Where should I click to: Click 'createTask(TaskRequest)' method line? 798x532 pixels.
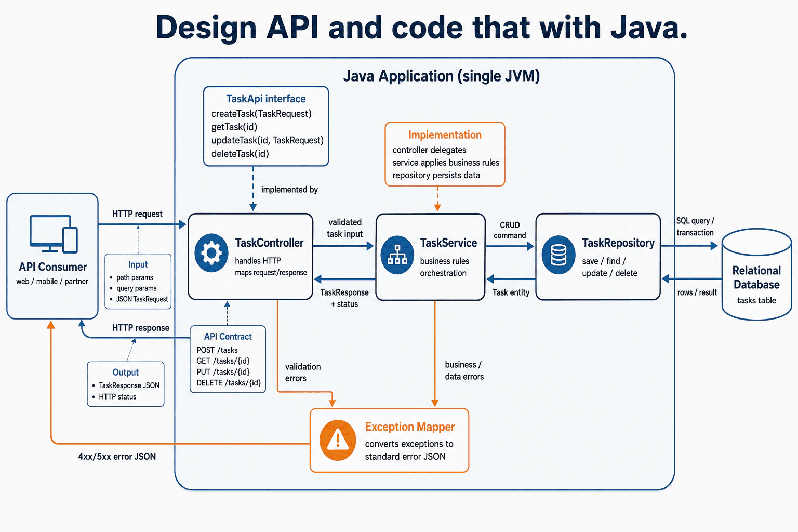[x=261, y=113]
